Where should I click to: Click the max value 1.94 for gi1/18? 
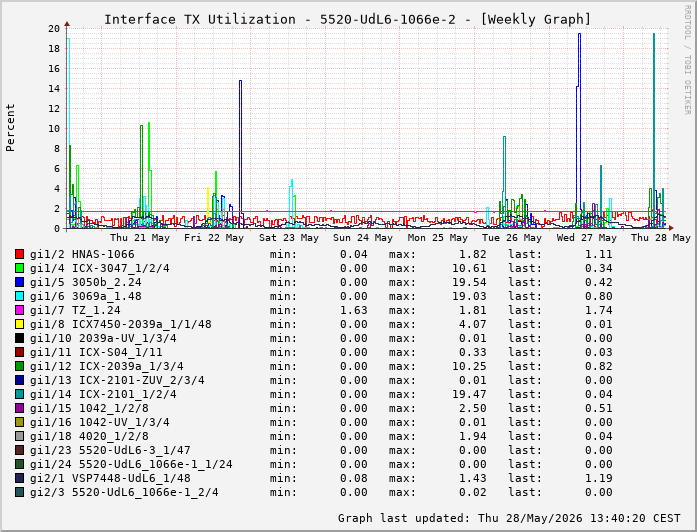point(473,436)
